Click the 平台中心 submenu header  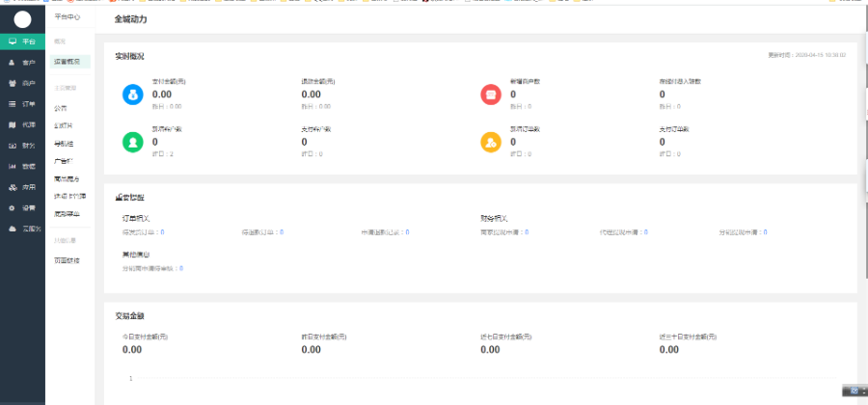(67, 17)
